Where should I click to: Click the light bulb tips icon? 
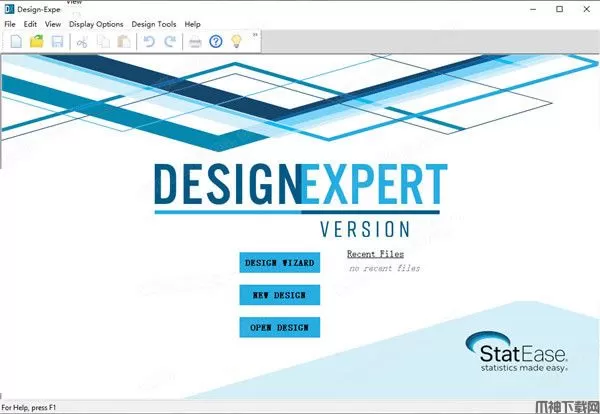click(x=236, y=41)
